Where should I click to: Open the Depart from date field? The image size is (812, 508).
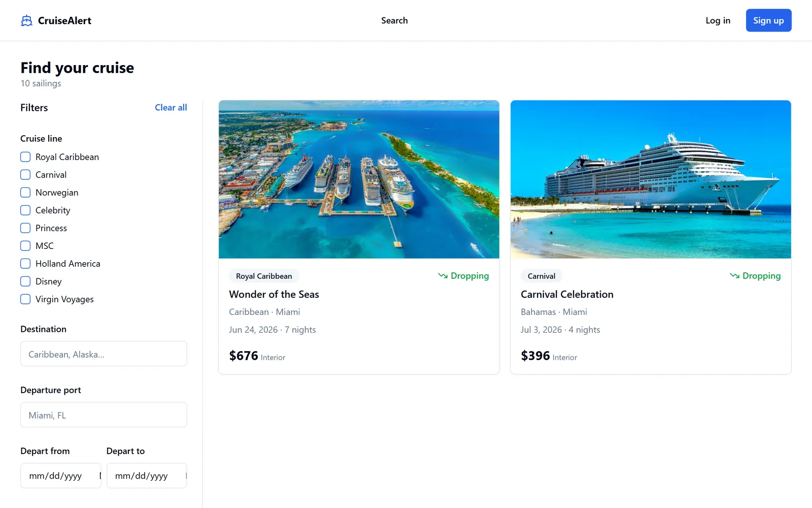61,475
